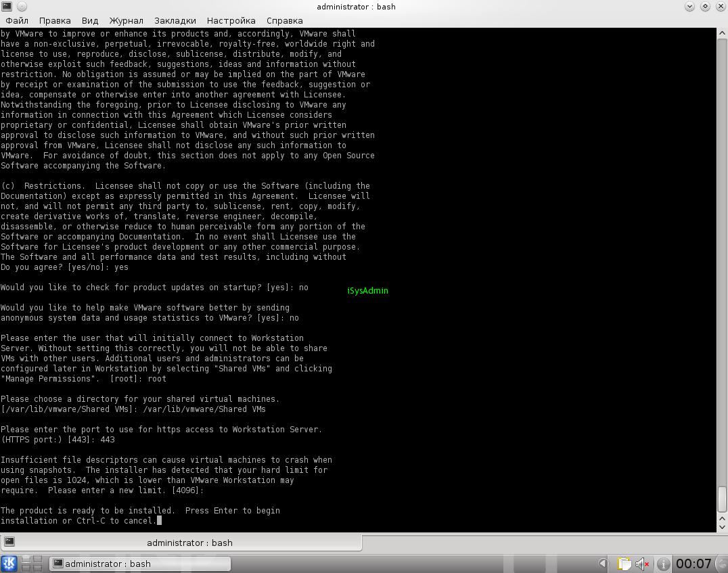This screenshot has width=728, height=573.
Task: Open the Klipper clipboard tray icon
Action: point(624,564)
